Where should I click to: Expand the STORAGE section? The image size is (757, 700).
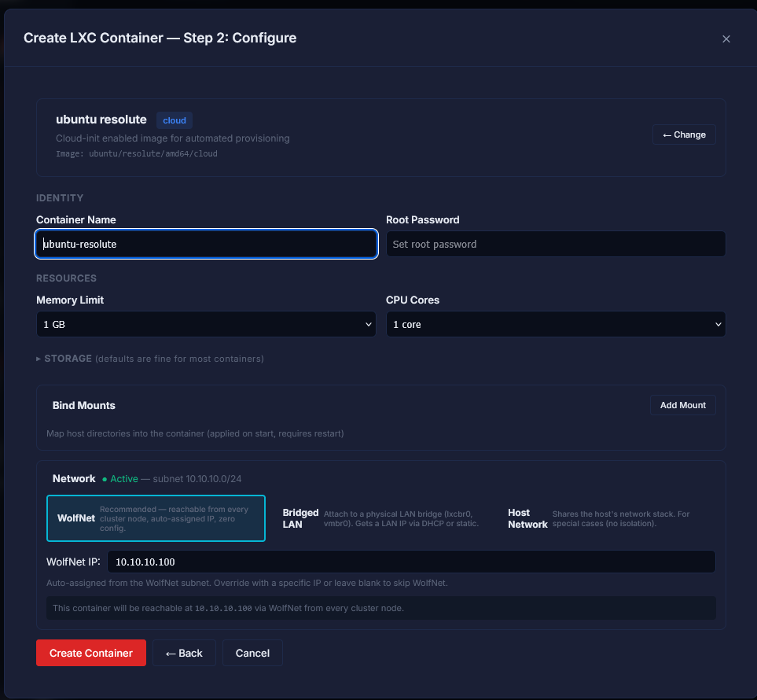coord(149,359)
